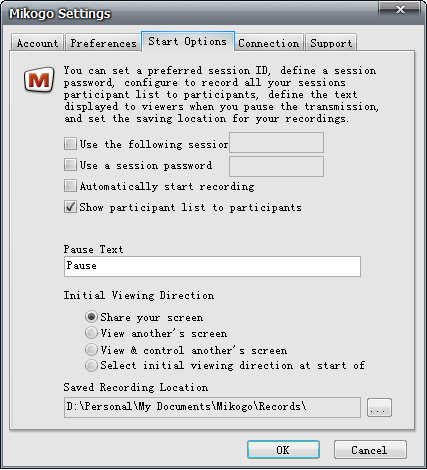Select the Start Options tab
Viewport: 427px width, 470px height.
point(188,42)
